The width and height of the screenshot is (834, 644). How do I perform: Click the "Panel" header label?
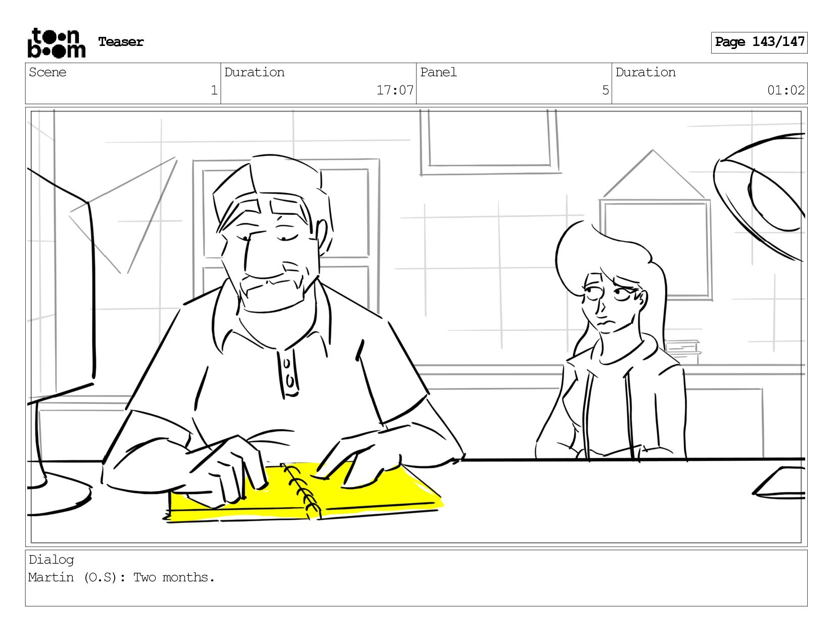(x=438, y=72)
